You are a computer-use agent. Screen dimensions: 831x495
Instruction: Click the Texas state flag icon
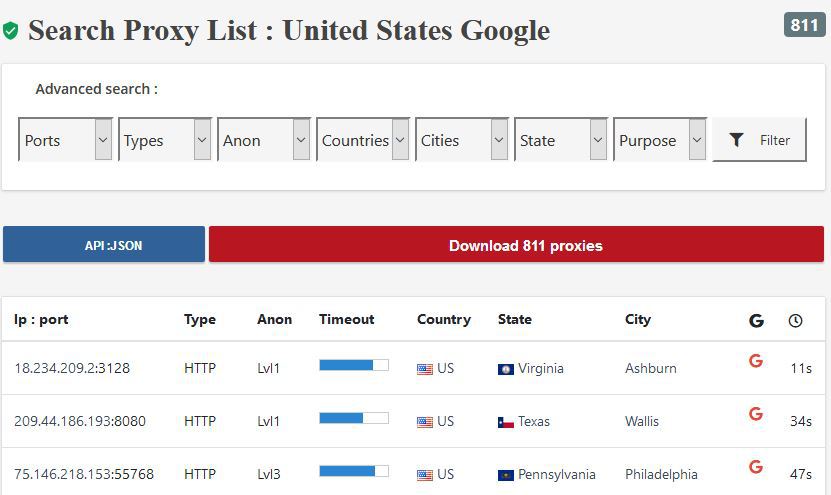tap(506, 422)
